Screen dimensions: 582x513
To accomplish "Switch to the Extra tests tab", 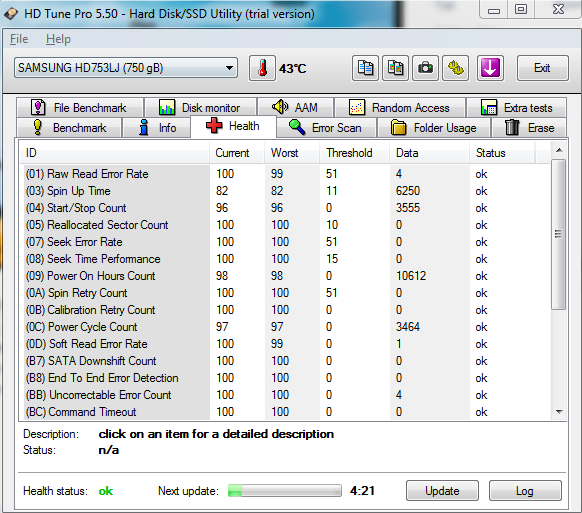I will (x=516, y=108).
